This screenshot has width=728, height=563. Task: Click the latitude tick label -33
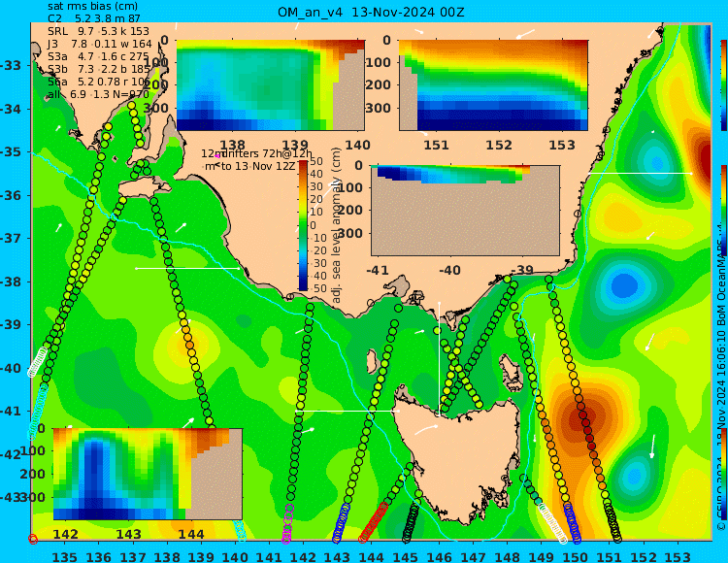11,65
